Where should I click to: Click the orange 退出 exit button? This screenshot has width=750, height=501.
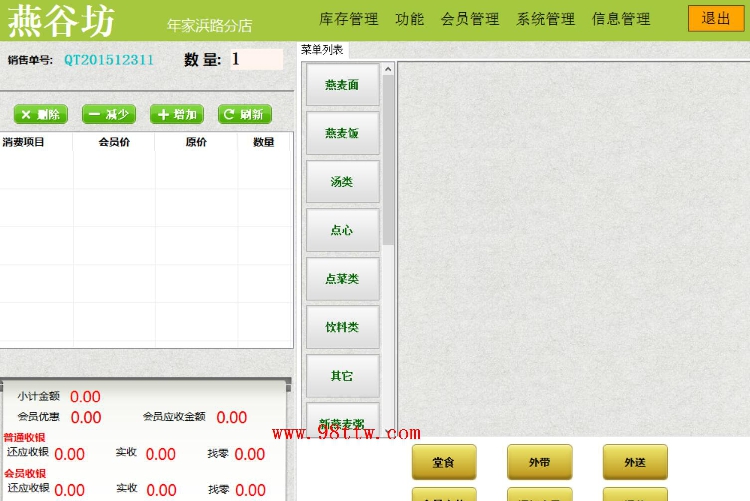coord(716,19)
